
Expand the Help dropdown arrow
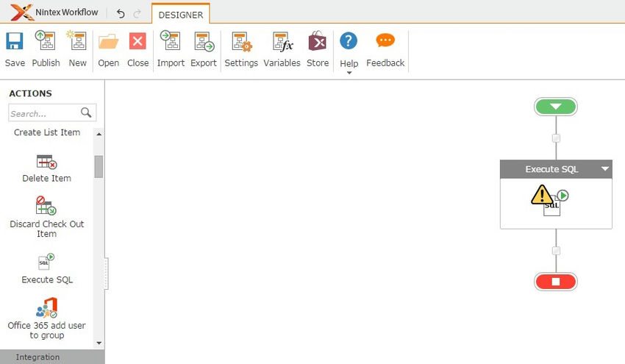(349, 73)
